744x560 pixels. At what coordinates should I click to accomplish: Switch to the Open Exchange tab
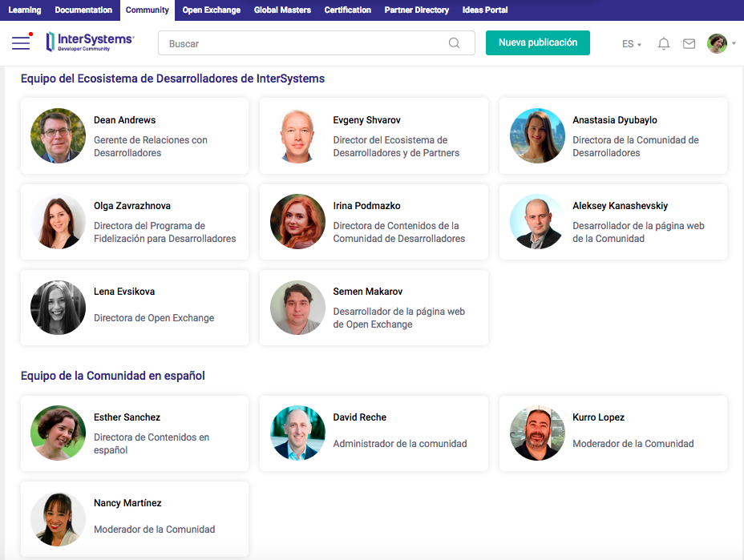click(x=211, y=10)
